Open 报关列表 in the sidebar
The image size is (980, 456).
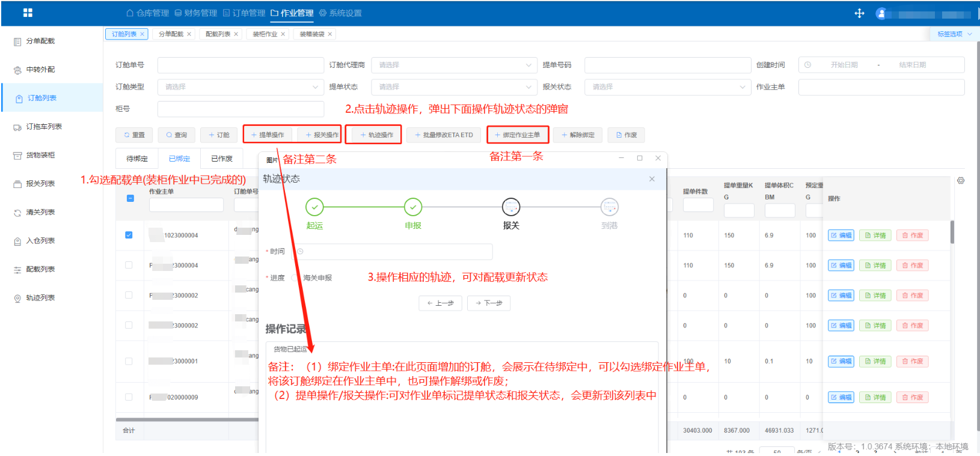(40, 184)
